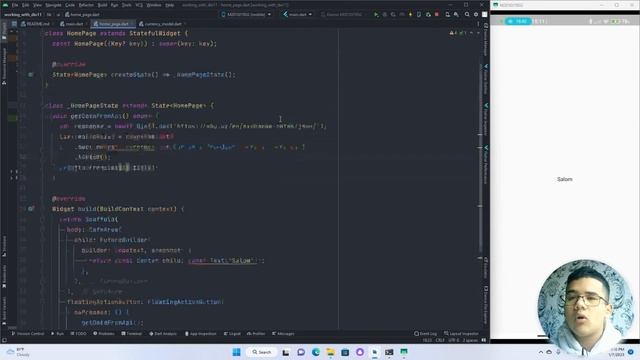640x360 pixels.
Task: Open the VCS menu
Action: coord(139,5)
